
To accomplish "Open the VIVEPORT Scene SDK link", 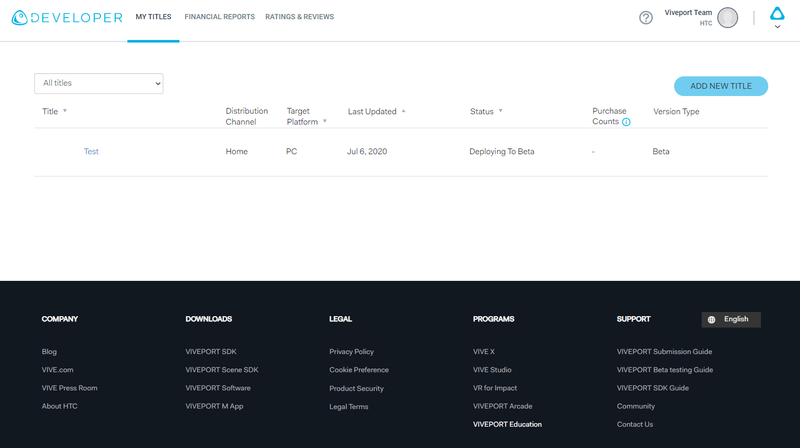I will [x=222, y=370].
